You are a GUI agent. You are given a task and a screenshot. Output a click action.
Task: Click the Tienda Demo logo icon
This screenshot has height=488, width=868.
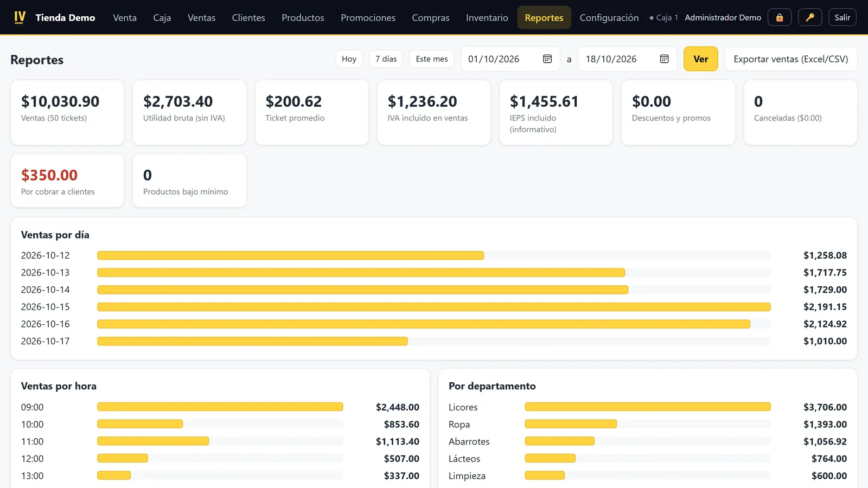coord(20,17)
